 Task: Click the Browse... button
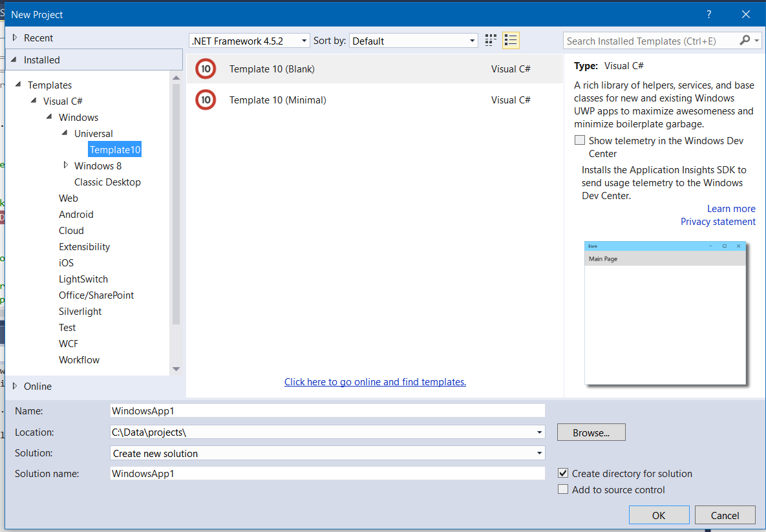pyautogui.click(x=591, y=432)
